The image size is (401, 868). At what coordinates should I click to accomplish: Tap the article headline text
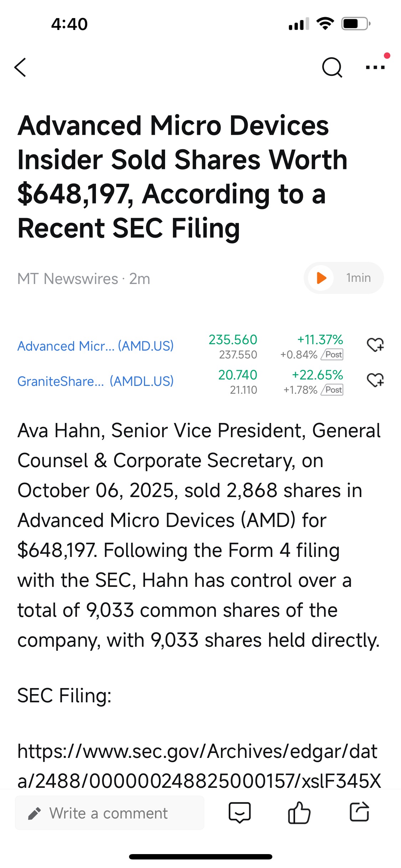point(182,177)
